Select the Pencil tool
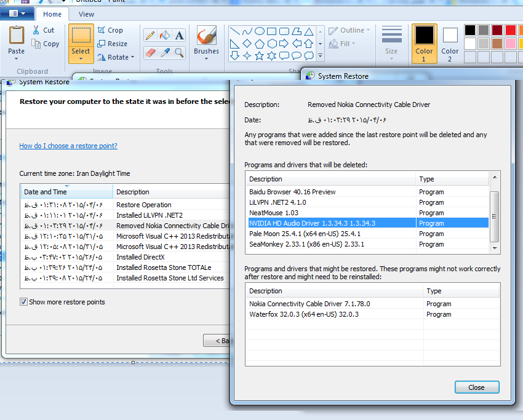This screenshot has height=420, width=523. click(150, 36)
